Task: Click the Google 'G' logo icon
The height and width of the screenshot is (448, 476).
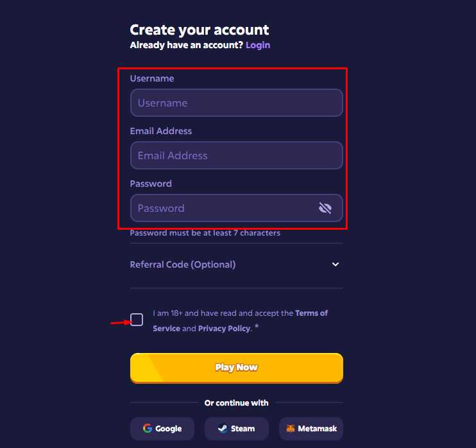Action: [x=148, y=429]
